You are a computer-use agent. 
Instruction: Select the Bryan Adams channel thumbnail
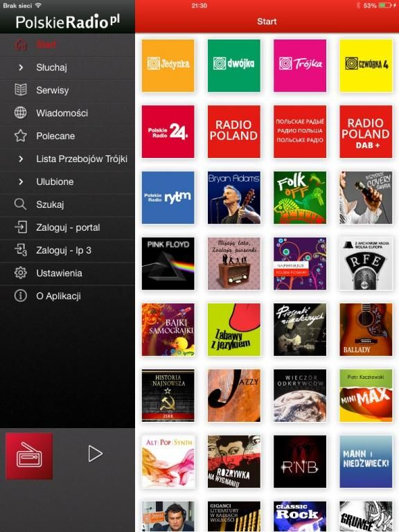coord(234,197)
